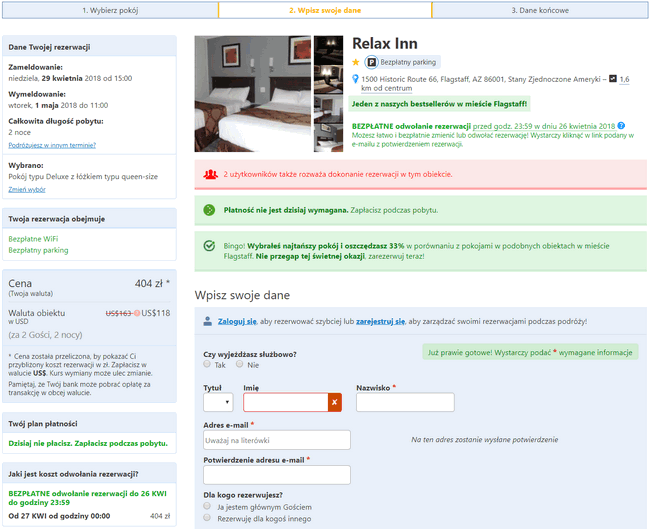Choose 'Ja jestem głównym Gościem' option

[207, 506]
